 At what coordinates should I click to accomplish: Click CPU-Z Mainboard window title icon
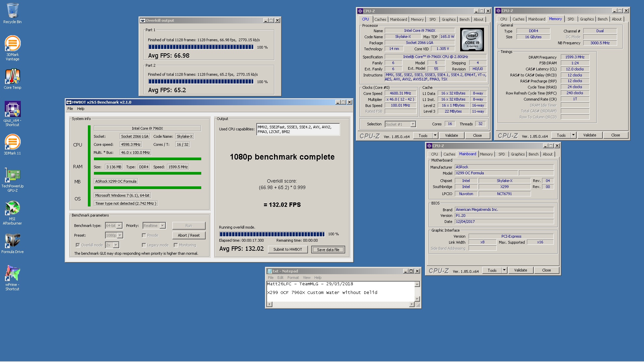coord(429,146)
